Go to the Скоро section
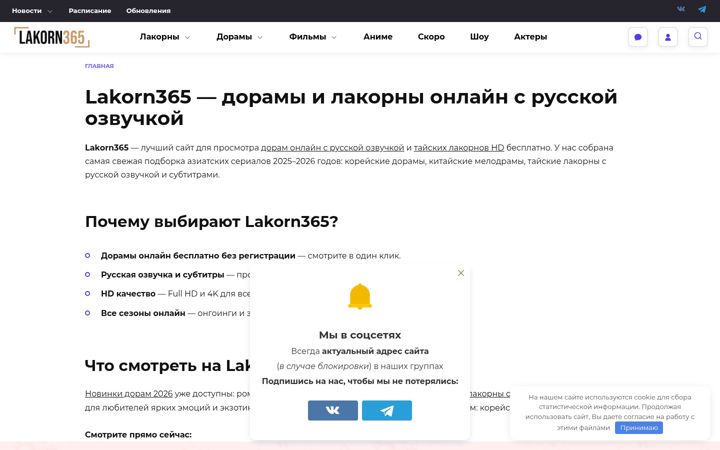The width and height of the screenshot is (720, 450). click(431, 37)
